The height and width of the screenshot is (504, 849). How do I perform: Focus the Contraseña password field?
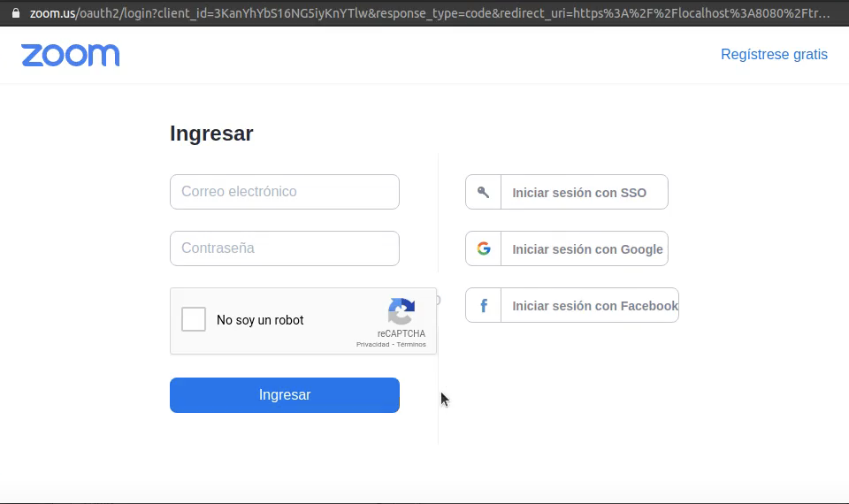[285, 248]
